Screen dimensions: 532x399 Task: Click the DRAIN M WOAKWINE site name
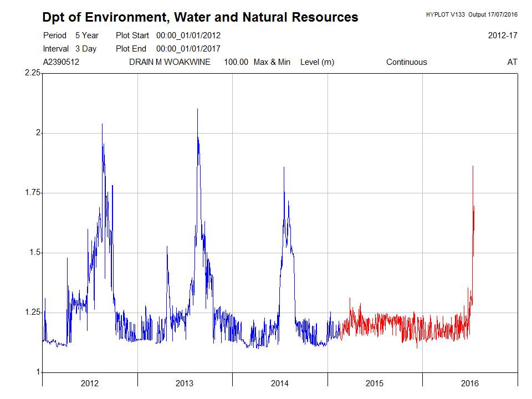pos(170,62)
